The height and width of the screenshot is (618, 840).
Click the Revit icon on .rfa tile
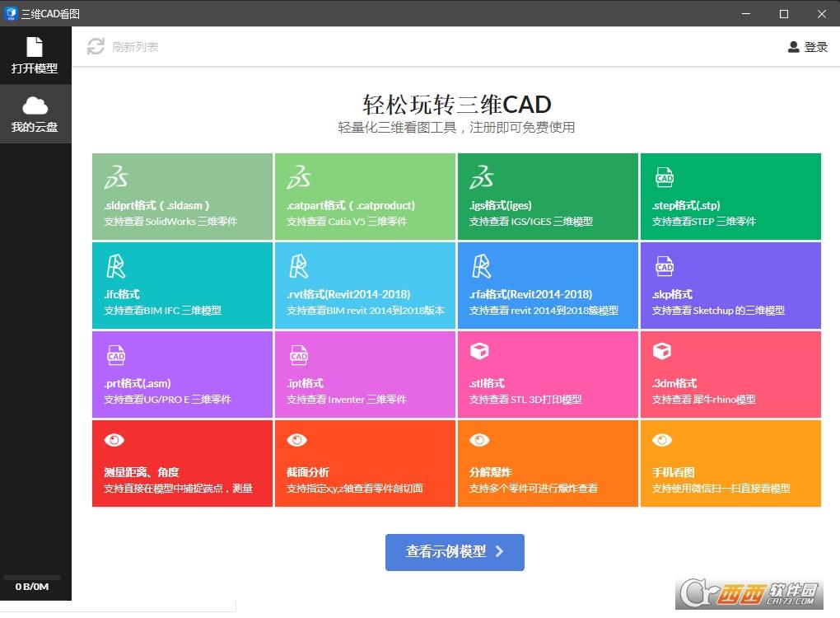[481, 266]
